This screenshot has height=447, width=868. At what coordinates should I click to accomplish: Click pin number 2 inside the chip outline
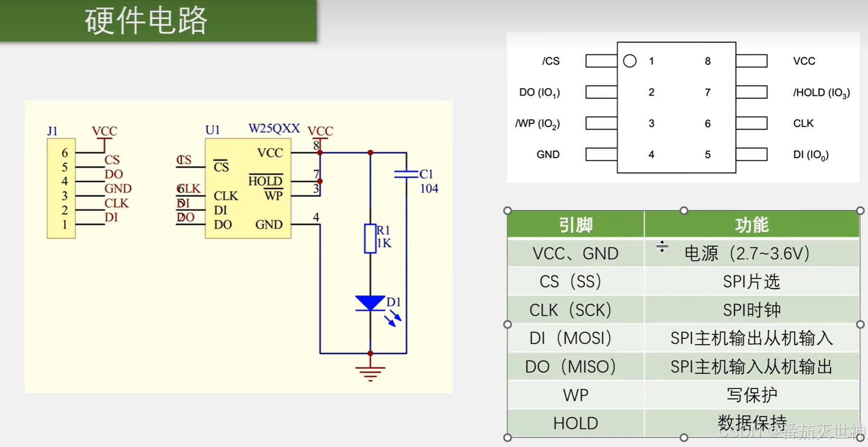(x=652, y=92)
